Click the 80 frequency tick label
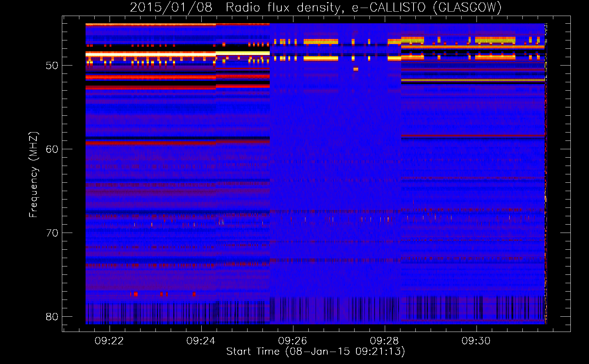 (x=52, y=317)
